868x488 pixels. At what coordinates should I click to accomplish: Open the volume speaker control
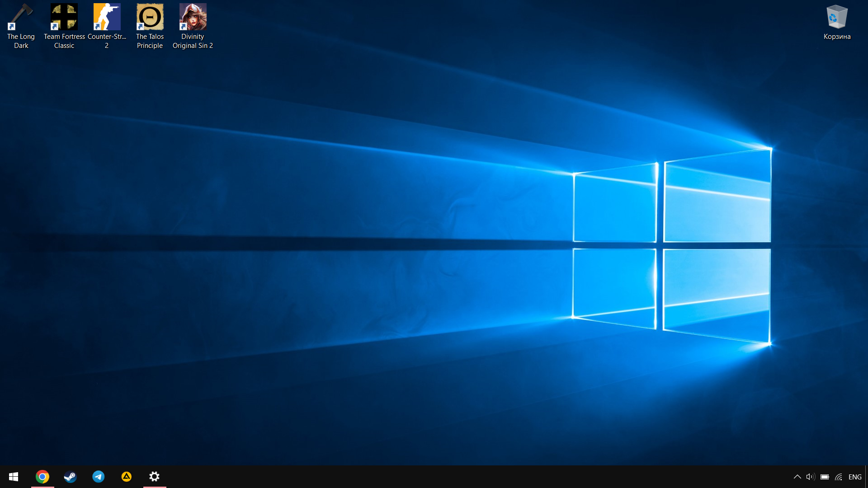(810, 477)
